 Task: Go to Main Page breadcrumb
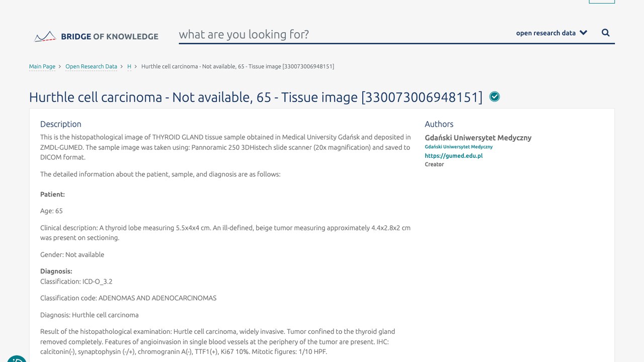(42, 66)
